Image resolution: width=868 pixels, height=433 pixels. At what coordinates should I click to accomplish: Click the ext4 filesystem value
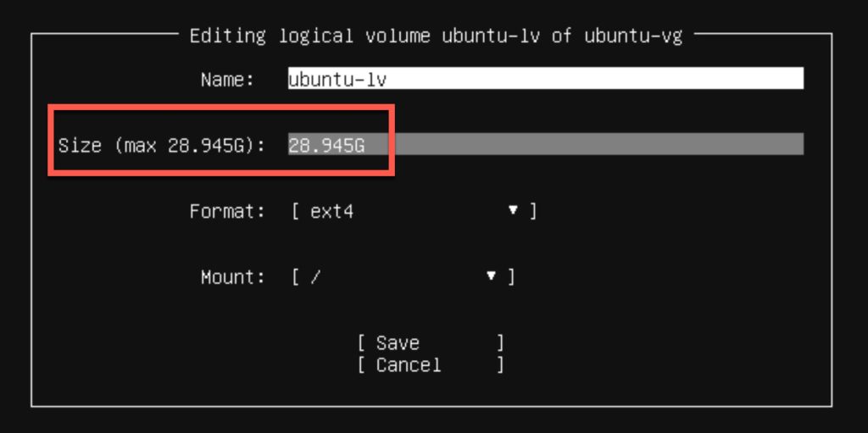point(331,212)
